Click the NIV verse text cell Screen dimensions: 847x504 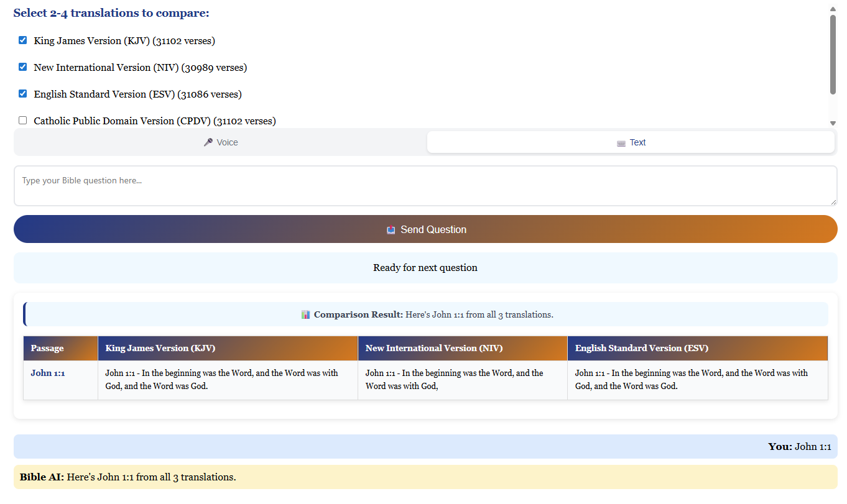point(463,380)
